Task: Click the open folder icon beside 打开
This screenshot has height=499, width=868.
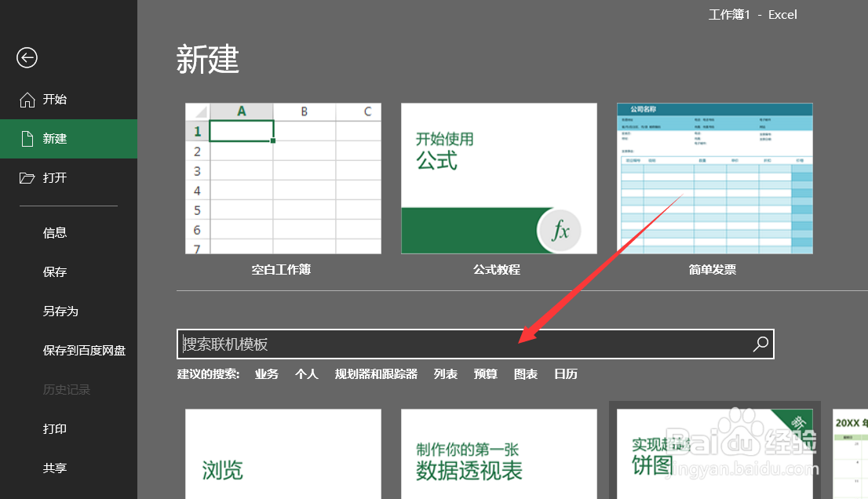Action: (x=27, y=178)
